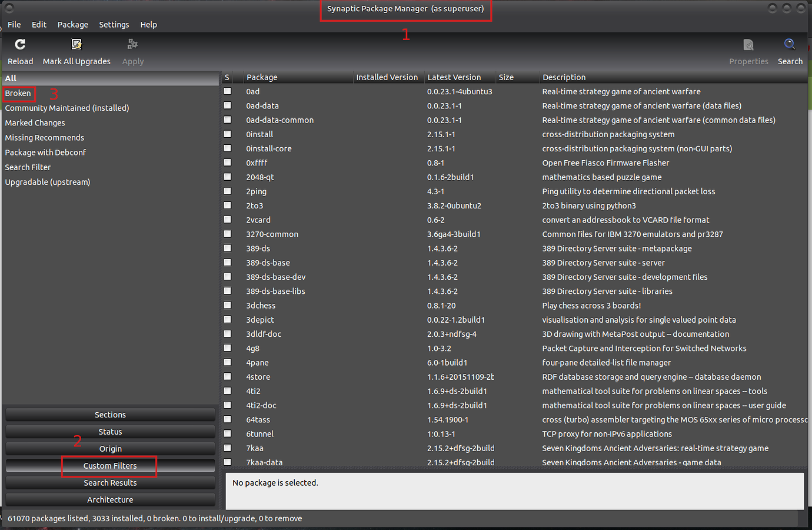Click the Reload toolbar icon

(20, 44)
